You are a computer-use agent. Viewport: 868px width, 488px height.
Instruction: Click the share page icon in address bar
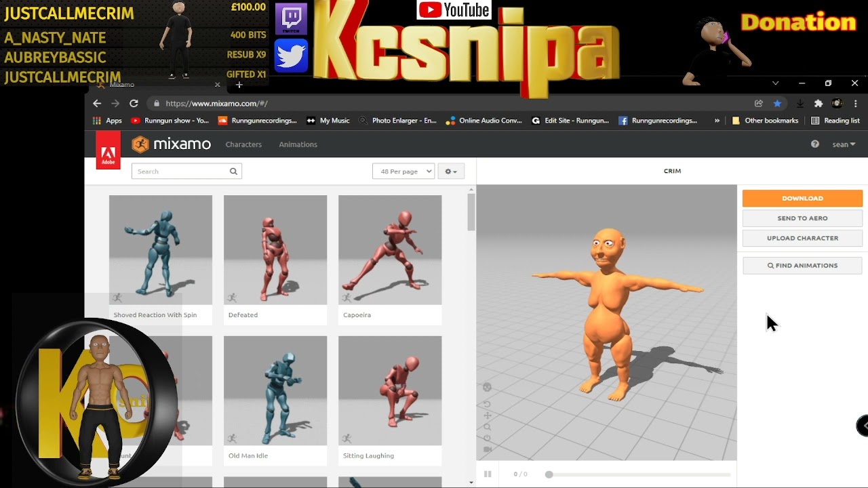pos(758,104)
